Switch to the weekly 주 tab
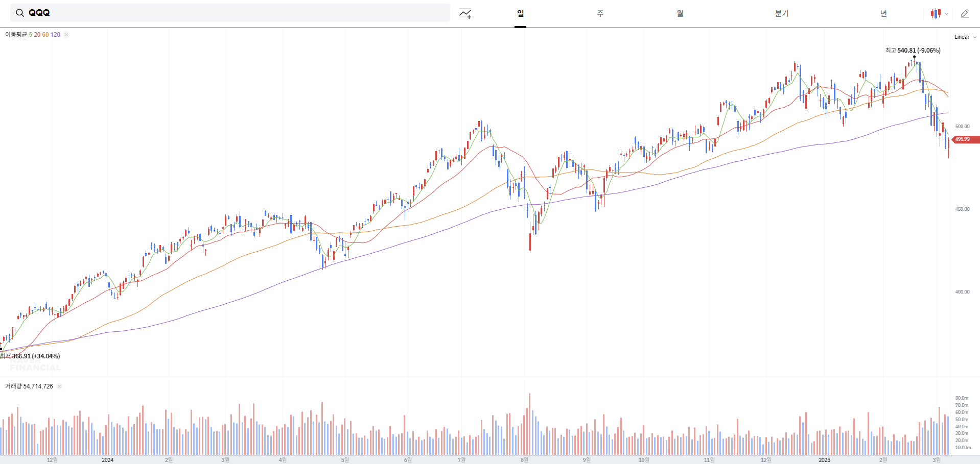Screen dimensions: 980x464 [x=600, y=13]
